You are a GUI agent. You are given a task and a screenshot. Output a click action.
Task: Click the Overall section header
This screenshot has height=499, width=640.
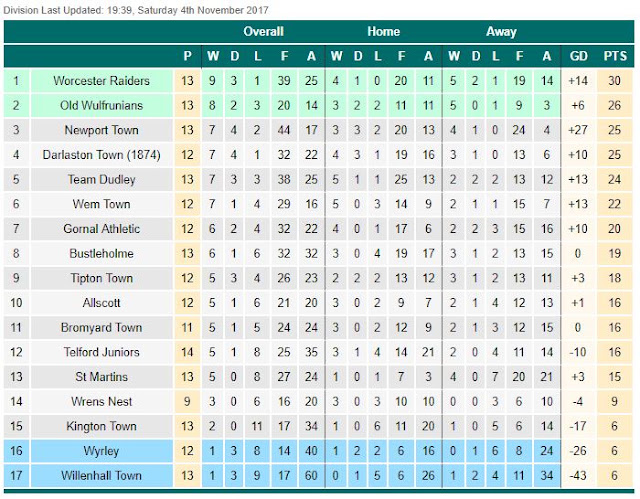pos(263,31)
